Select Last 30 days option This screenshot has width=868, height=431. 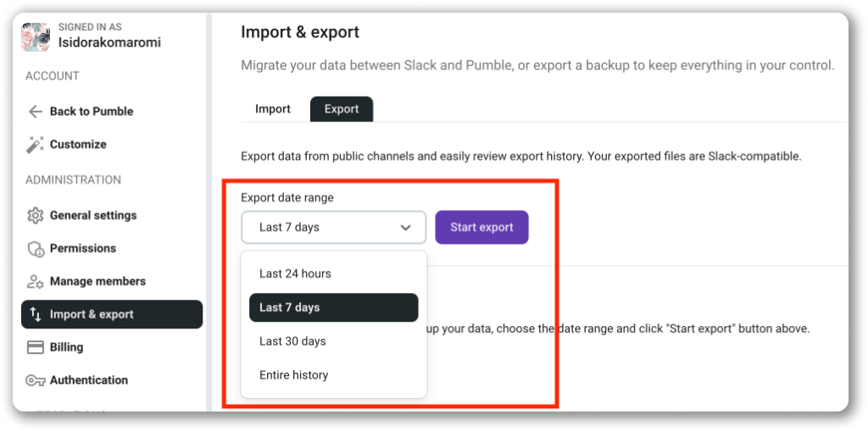pos(292,341)
